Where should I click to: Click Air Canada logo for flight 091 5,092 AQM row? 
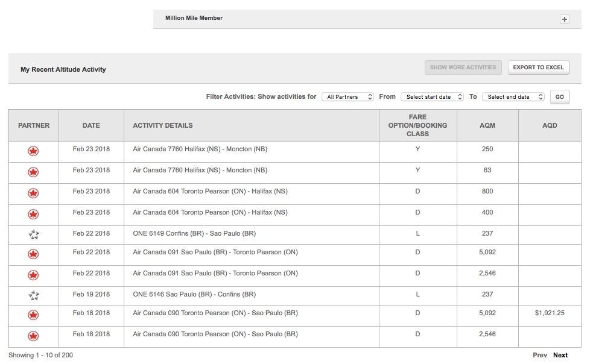tap(34, 254)
